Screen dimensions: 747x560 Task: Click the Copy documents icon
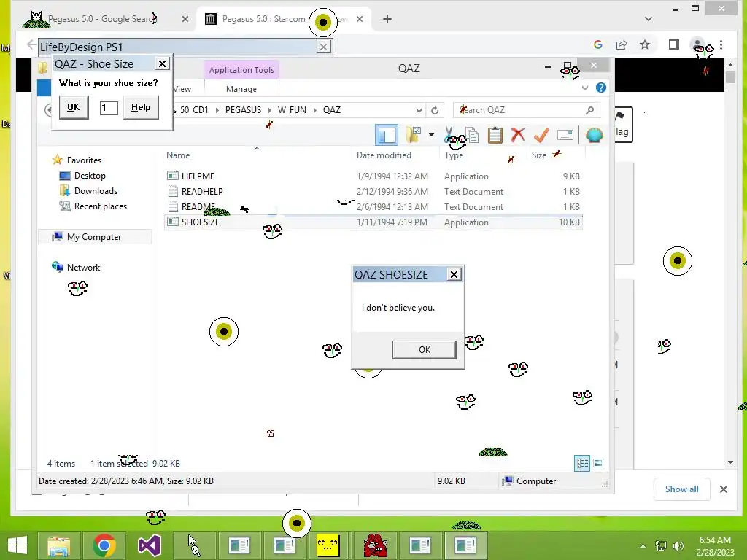[x=472, y=135]
